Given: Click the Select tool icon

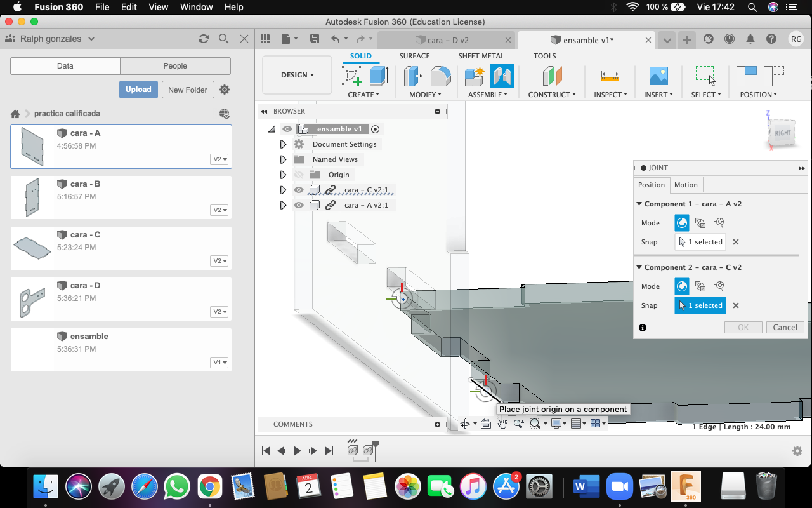Looking at the screenshot, I should 705,76.
